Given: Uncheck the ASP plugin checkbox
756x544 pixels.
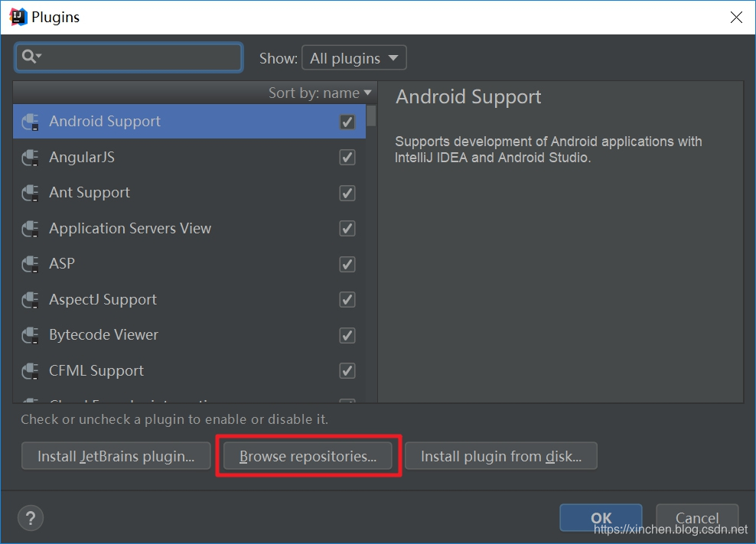Looking at the screenshot, I should pyautogui.click(x=347, y=264).
